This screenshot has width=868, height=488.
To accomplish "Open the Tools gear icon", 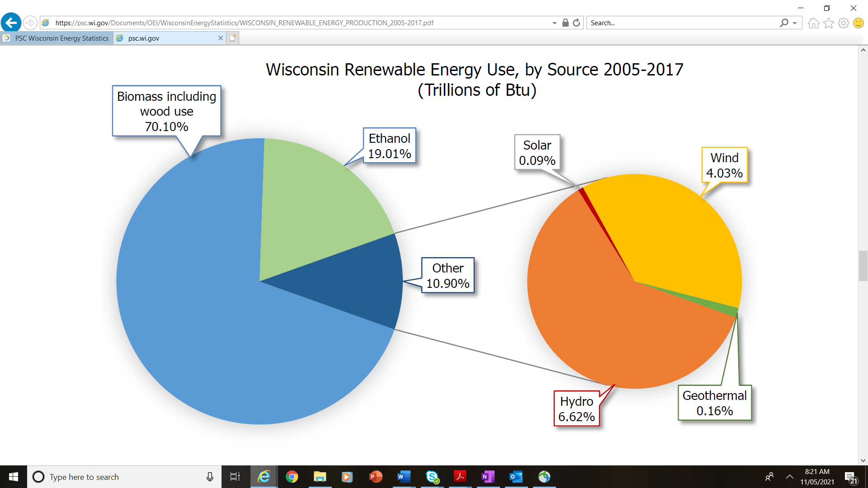I will [843, 23].
